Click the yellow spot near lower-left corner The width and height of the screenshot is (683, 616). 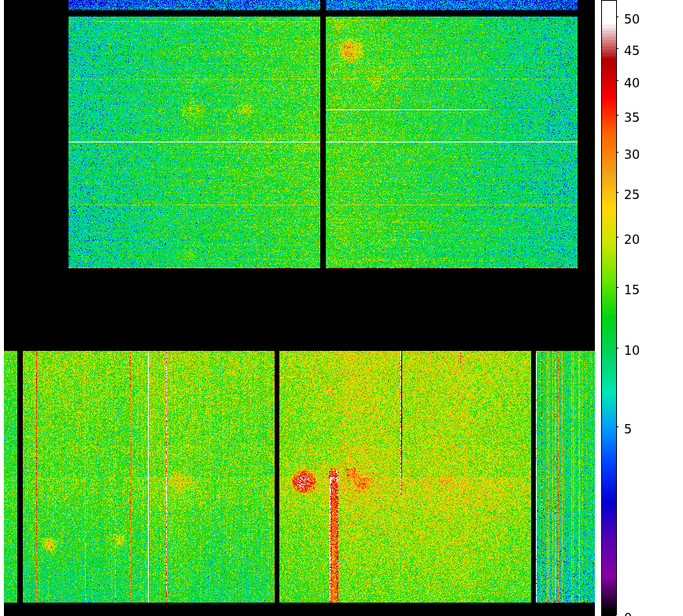pos(50,544)
